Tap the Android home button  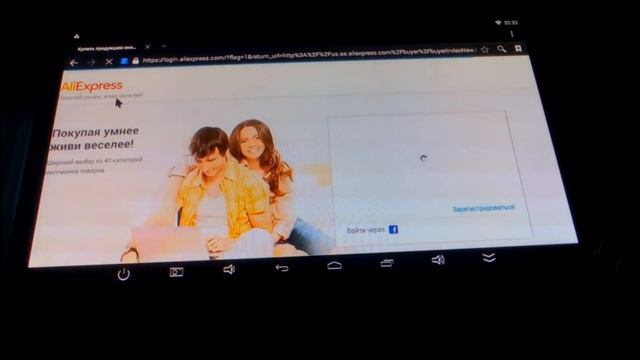(334, 266)
